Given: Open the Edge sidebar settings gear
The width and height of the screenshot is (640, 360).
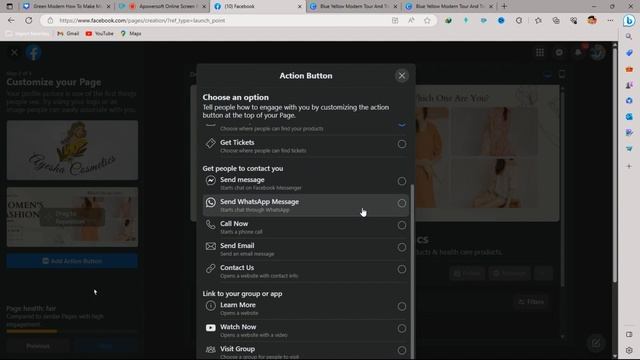Looking at the screenshot, I should tap(629, 350).
